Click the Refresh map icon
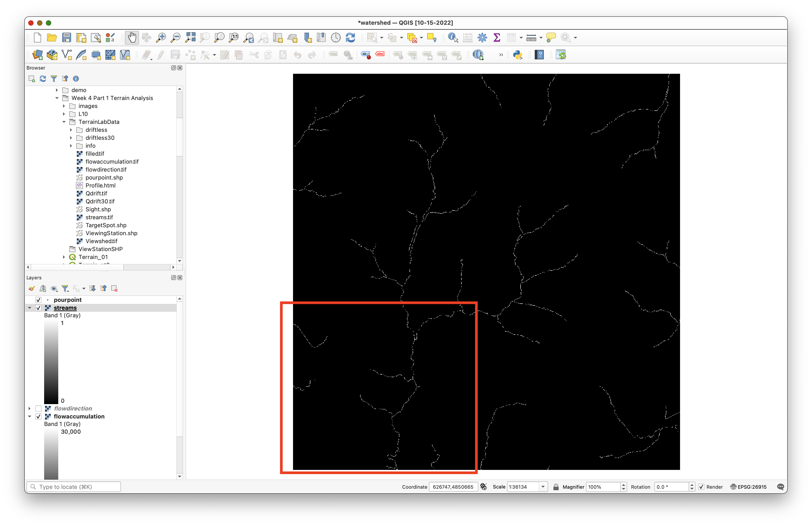Screen dimensions: 812x526 click(350, 38)
